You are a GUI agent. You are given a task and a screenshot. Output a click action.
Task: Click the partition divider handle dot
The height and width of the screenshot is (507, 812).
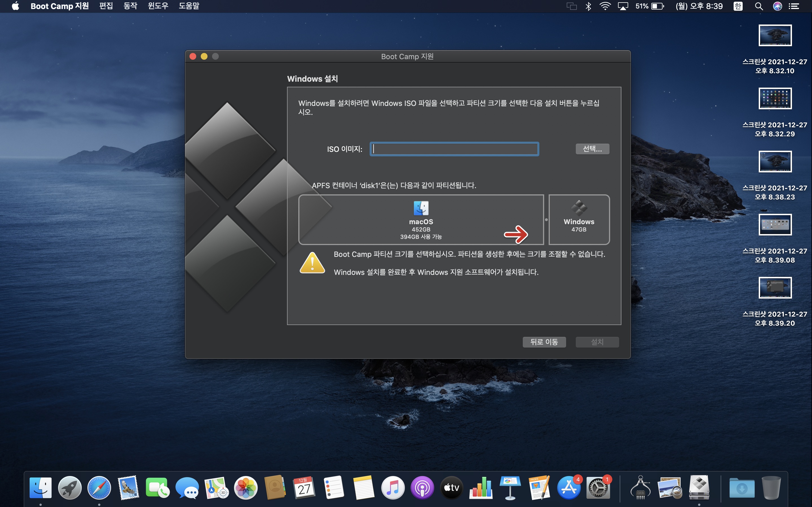[546, 220]
